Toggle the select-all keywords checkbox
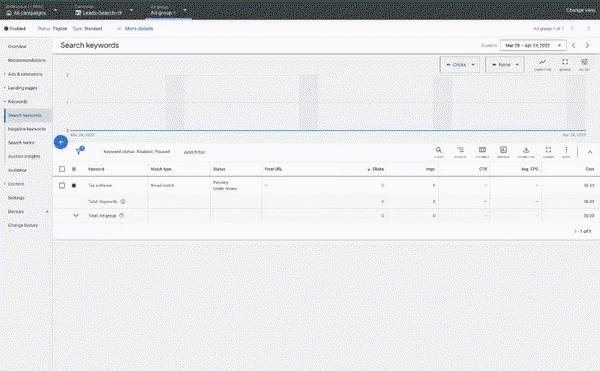 [x=62, y=169]
